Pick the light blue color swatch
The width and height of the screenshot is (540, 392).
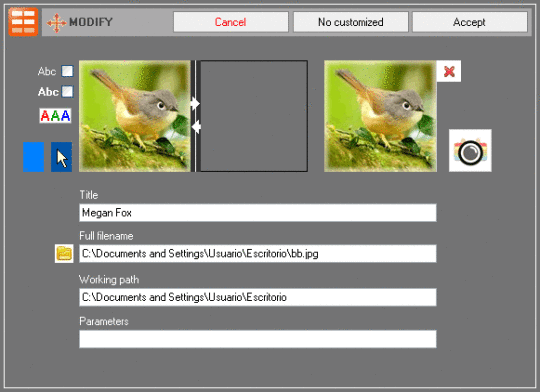coord(33,157)
